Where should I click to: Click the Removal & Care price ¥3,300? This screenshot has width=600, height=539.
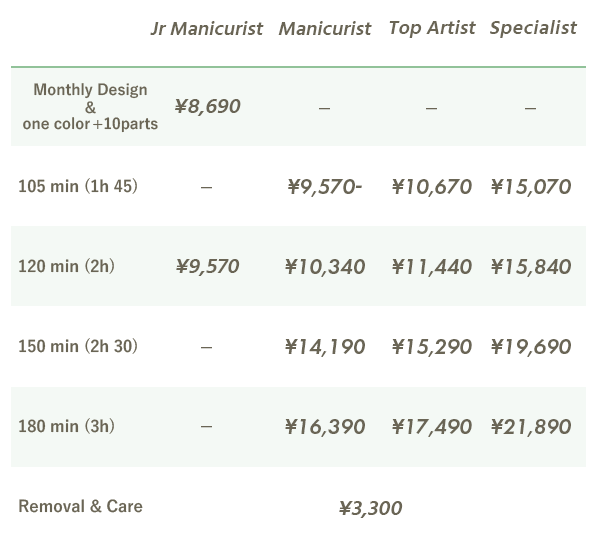point(370,508)
